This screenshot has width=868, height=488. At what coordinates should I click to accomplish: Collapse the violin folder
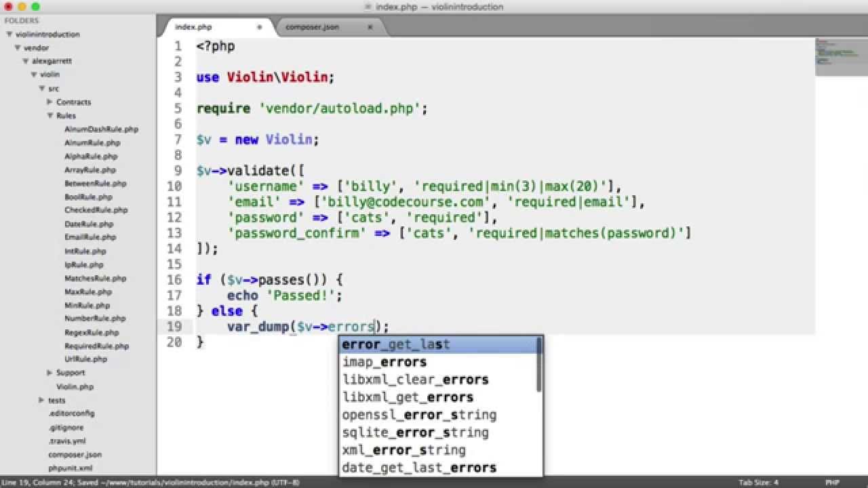pos(34,75)
